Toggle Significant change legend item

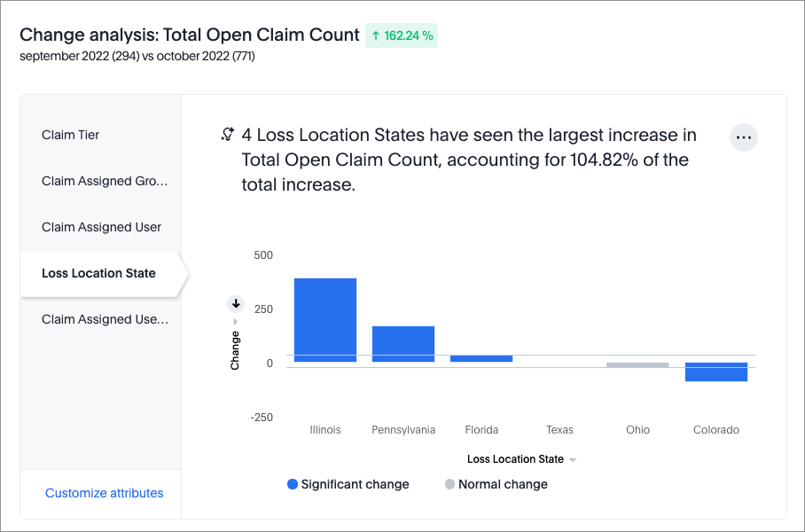[x=348, y=484]
